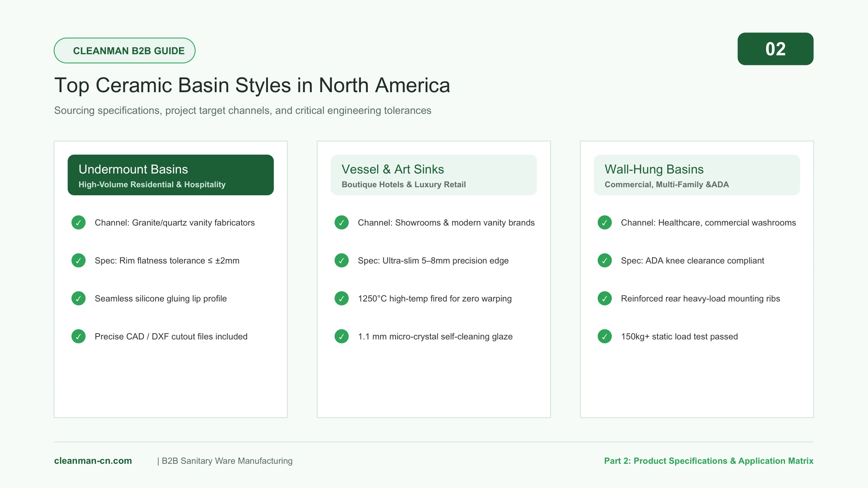
Task: Click the text Commercial, Multi-Family &ADA
Action: click(x=667, y=185)
